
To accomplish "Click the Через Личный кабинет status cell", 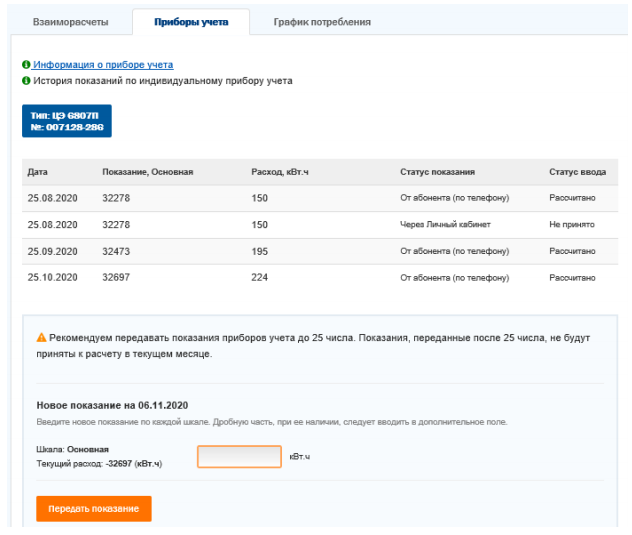I will [x=445, y=225].
